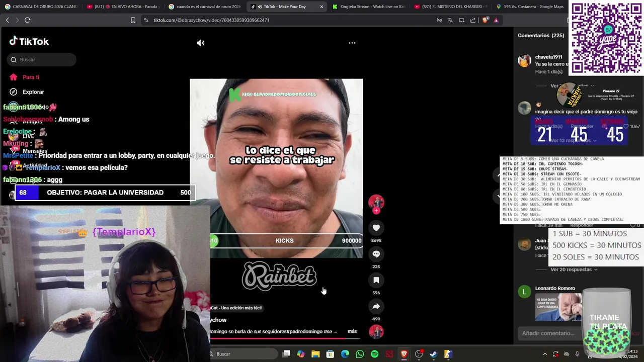
Task: Like the video with the heart icon
Action: point(376,228)
